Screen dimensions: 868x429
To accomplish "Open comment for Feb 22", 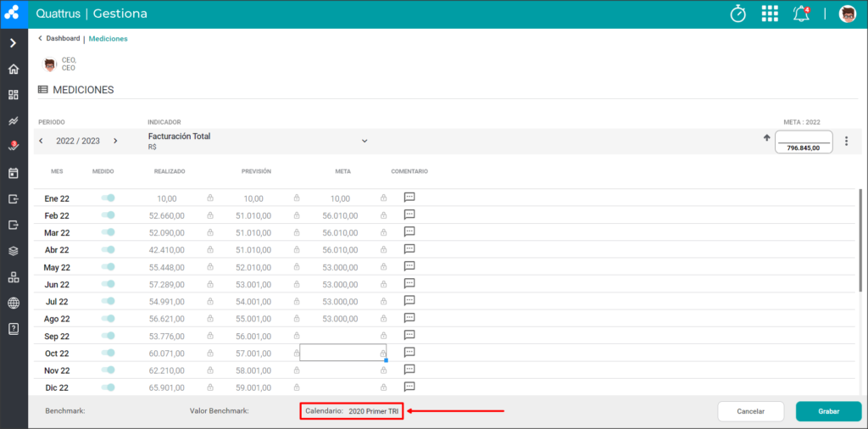I will (x=409, y=214).
